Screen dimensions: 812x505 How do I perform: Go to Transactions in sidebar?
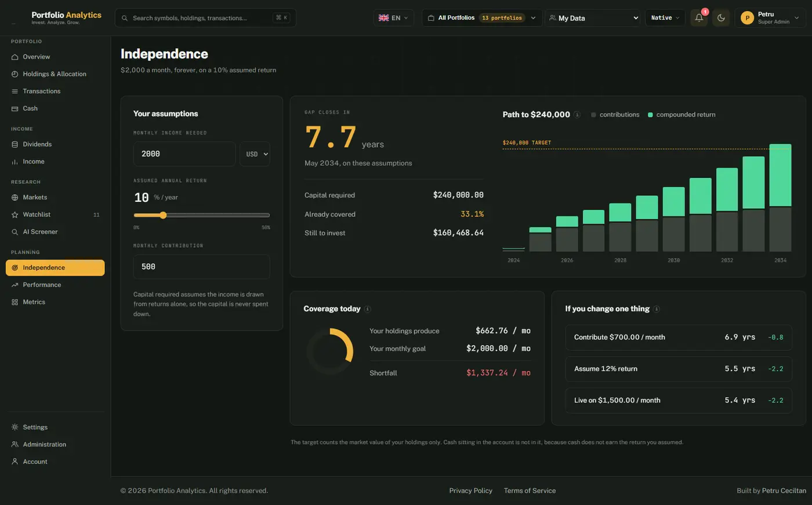pyautogui.click(x=55, y=92)
